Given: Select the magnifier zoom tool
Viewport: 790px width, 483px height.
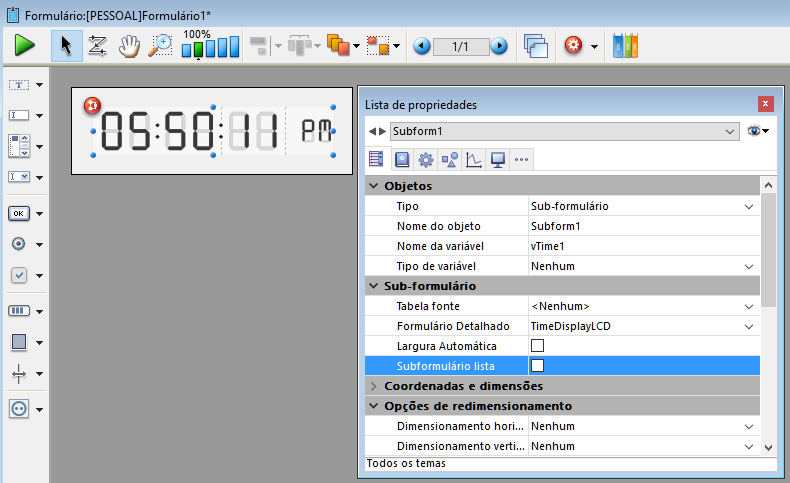Looking at the screenshot, I should 160,46.
